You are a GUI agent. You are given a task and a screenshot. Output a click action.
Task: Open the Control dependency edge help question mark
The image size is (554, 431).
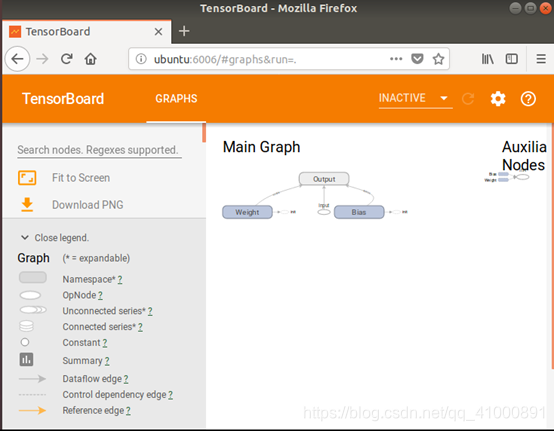[x=170, y=395]
